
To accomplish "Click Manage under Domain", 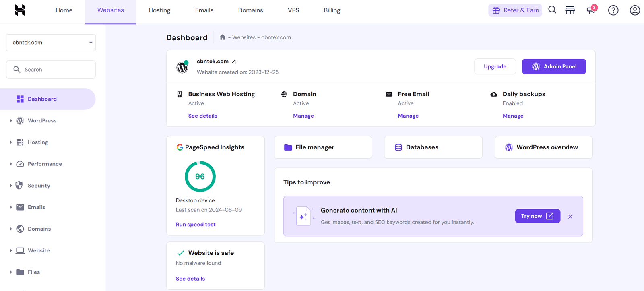I will [x=303, y=116].
